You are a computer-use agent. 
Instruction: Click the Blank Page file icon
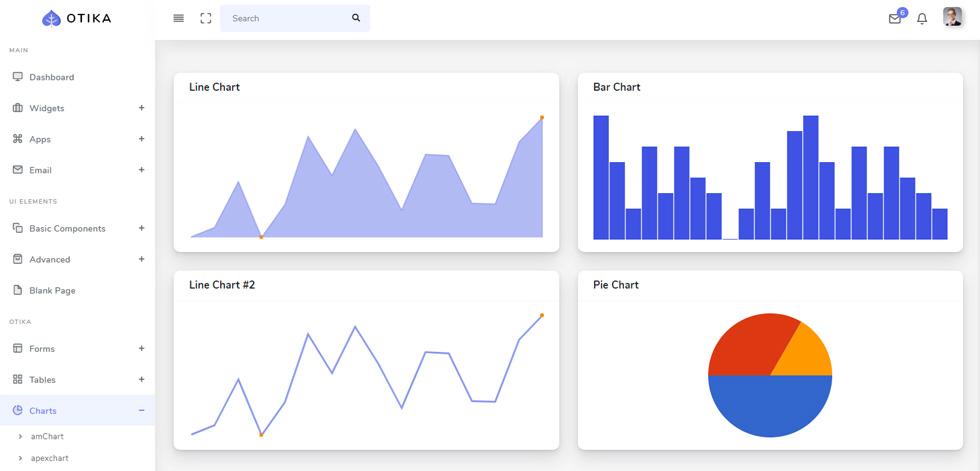pos(18,290)
